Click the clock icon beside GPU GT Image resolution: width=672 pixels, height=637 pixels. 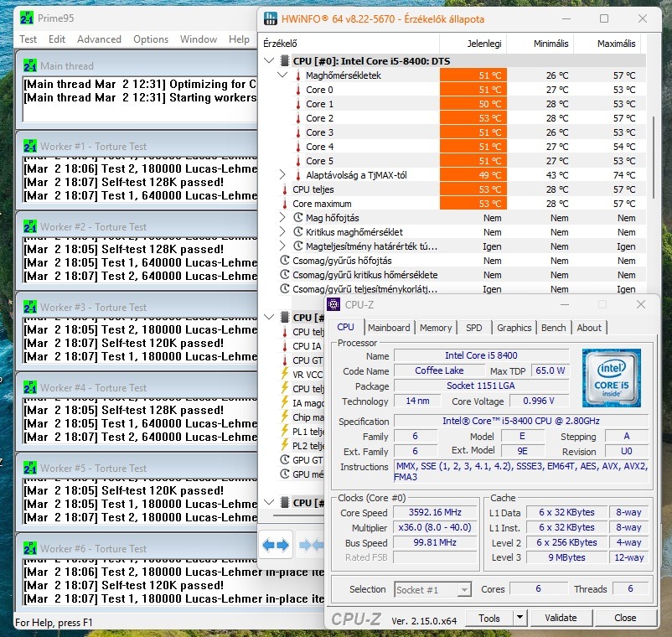point(285,460)
